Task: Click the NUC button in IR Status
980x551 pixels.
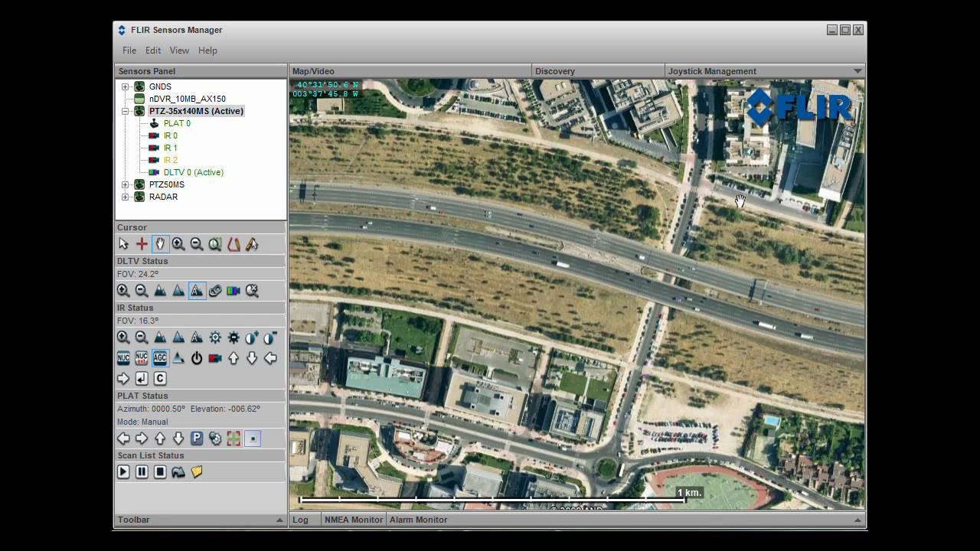Action: pyautogui.click(x=123, y=358)
